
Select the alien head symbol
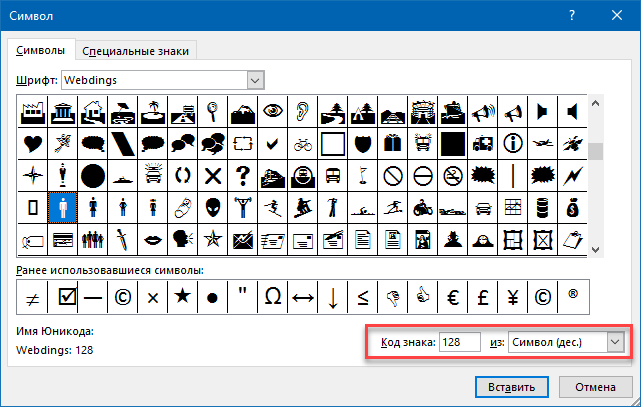pos(213,208)
